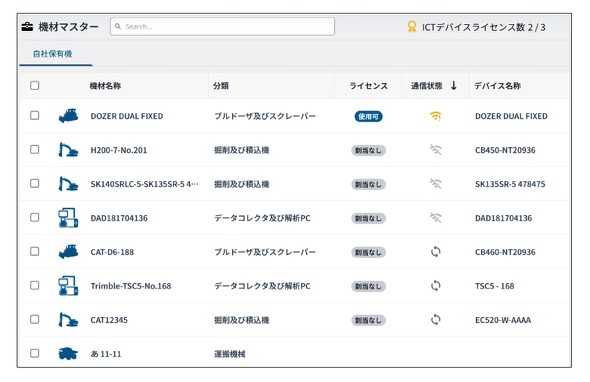Image resolution: width=590 pixels, height=382 pixels.
Task: Click device name SK135SR-5 478475
Action: click(510, 184)
